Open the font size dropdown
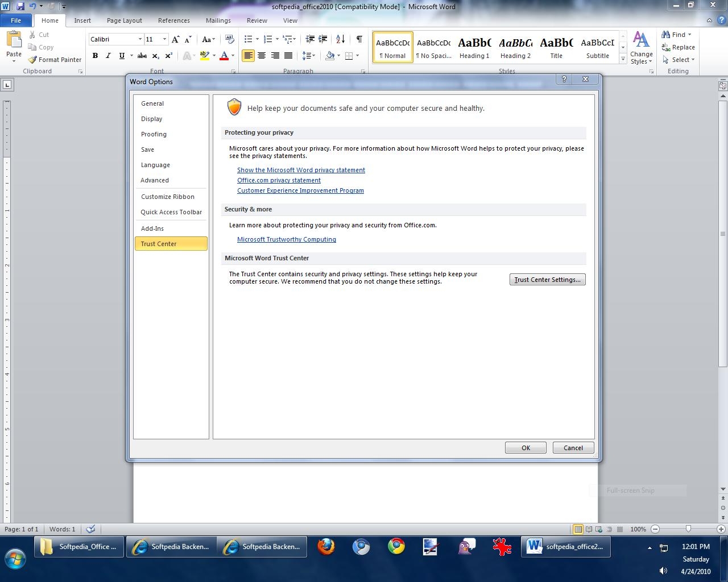The height and width of the screenshot is (582, 728). [164, 39]
